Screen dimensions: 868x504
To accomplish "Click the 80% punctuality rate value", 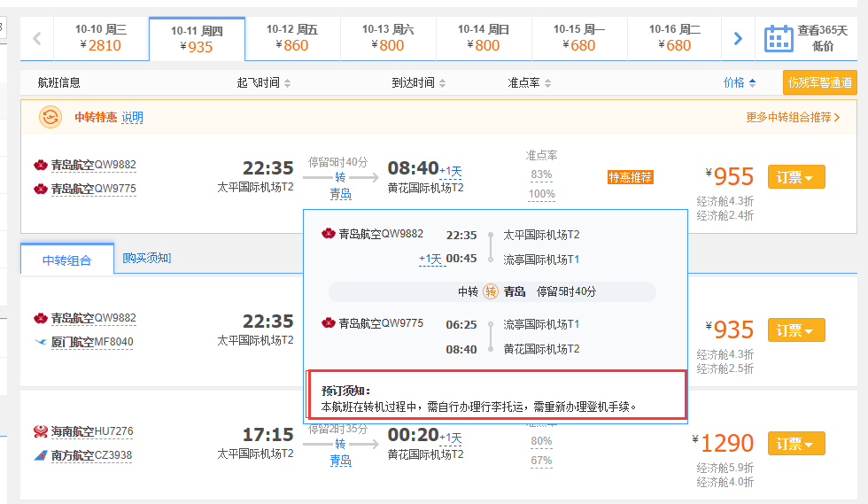I will [541, 441].
